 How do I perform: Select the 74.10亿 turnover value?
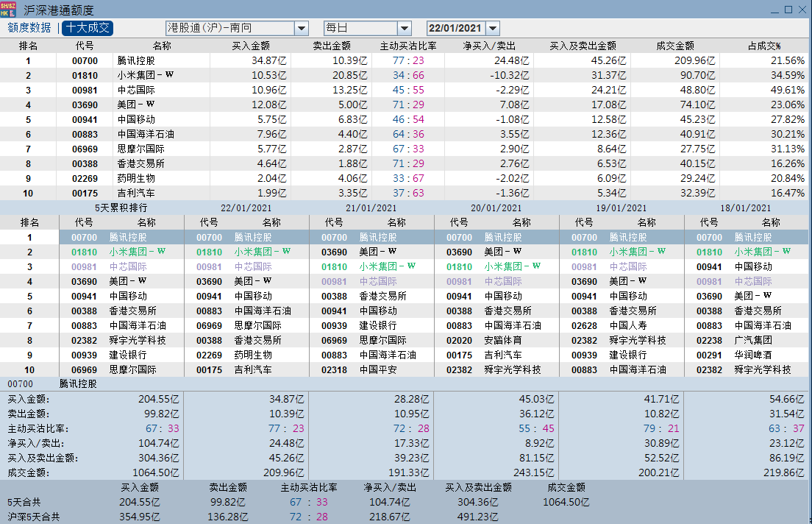point(697,105)
